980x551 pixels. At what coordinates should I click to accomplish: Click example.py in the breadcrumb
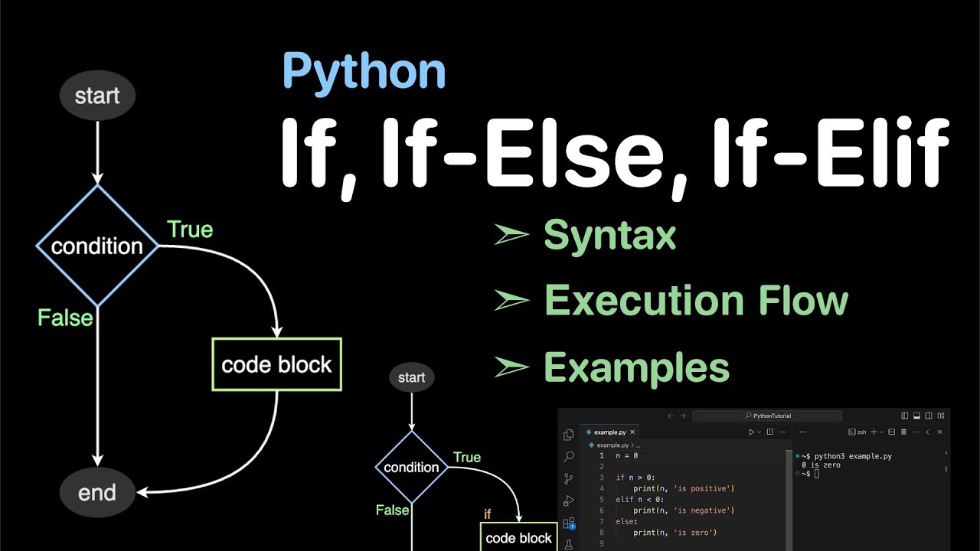pos(612,445)
